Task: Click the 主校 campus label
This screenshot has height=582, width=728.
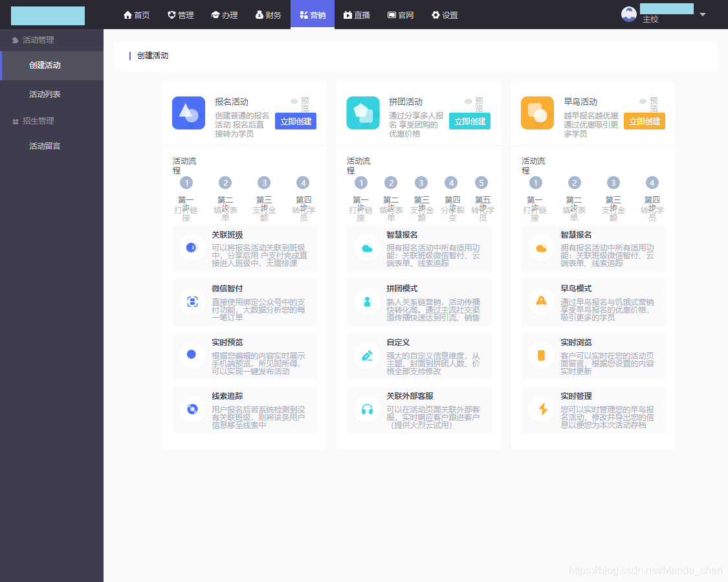Action: tap(650, 19)
